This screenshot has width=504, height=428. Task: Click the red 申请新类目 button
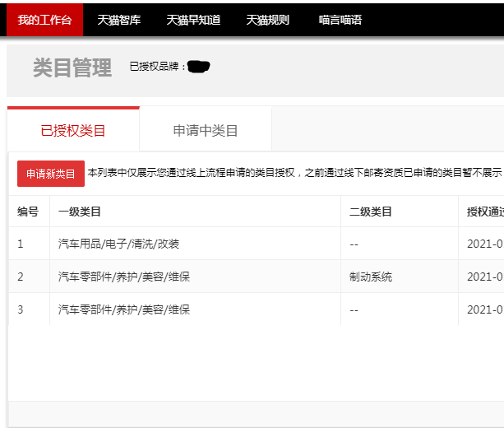(x=51, y=174)
